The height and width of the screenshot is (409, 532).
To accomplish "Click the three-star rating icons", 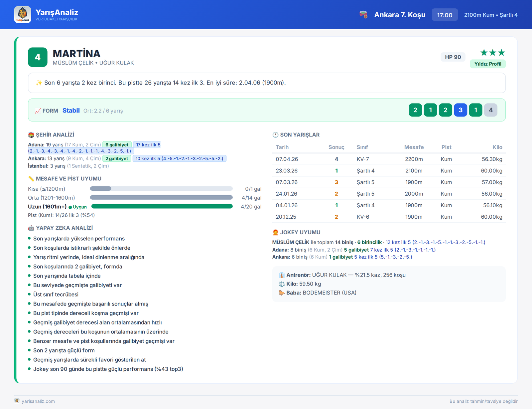I will [493, 53].
